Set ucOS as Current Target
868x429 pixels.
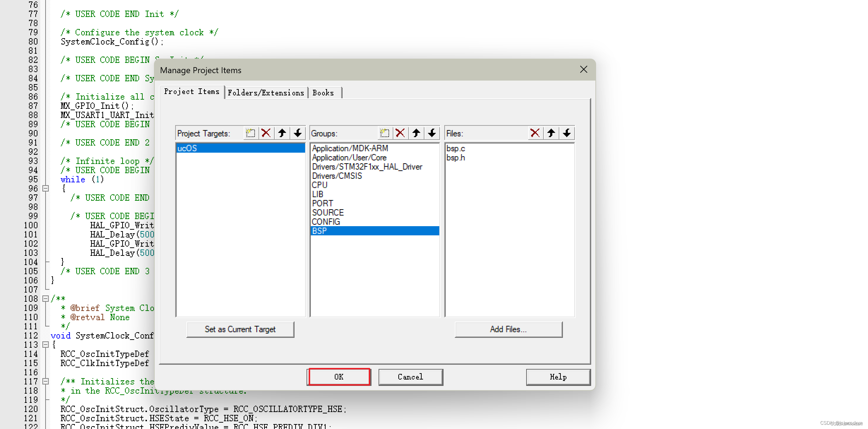tap(240, 329)
